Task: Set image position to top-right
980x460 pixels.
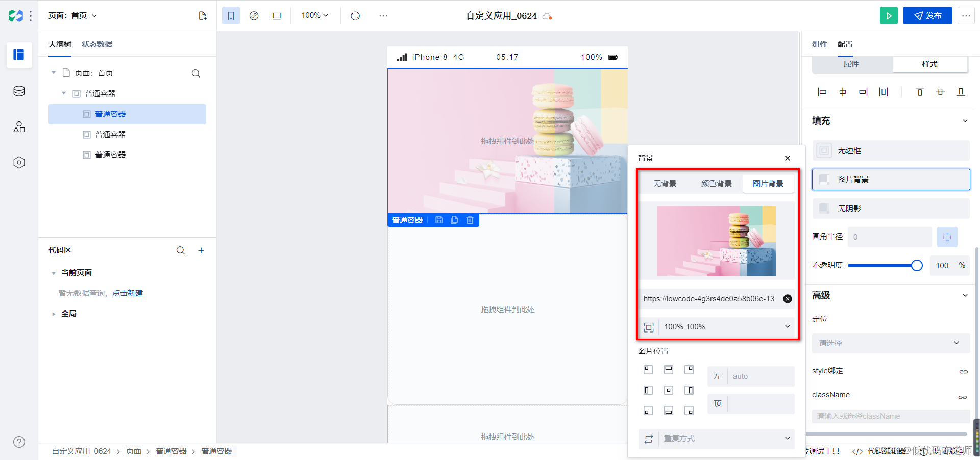Action: (689, 370)
